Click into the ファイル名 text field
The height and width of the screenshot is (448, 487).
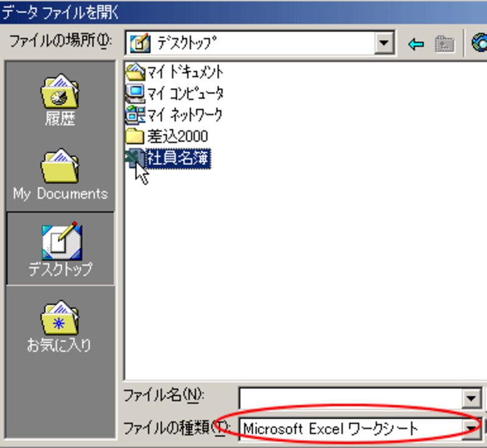[351, 397]
